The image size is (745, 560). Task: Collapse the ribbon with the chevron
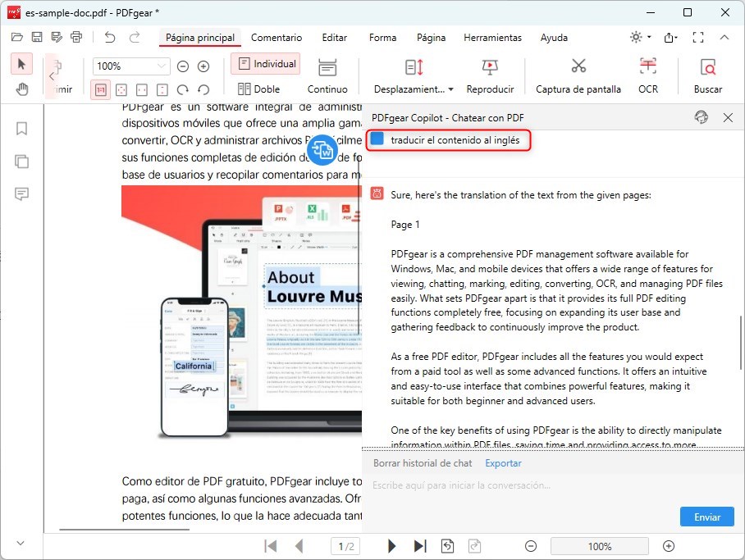click(x=724, y=37)
